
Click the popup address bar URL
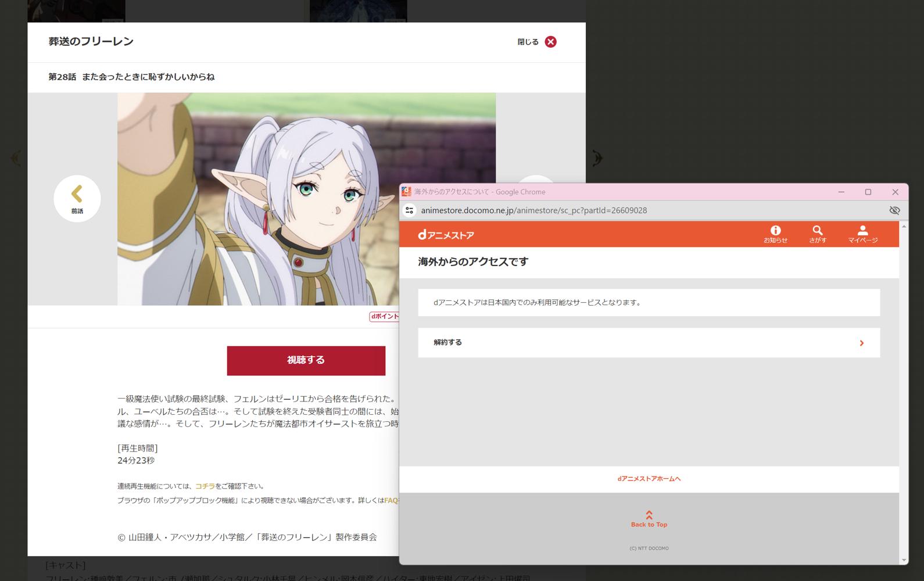pyautogui.click(x=534, y=210)
